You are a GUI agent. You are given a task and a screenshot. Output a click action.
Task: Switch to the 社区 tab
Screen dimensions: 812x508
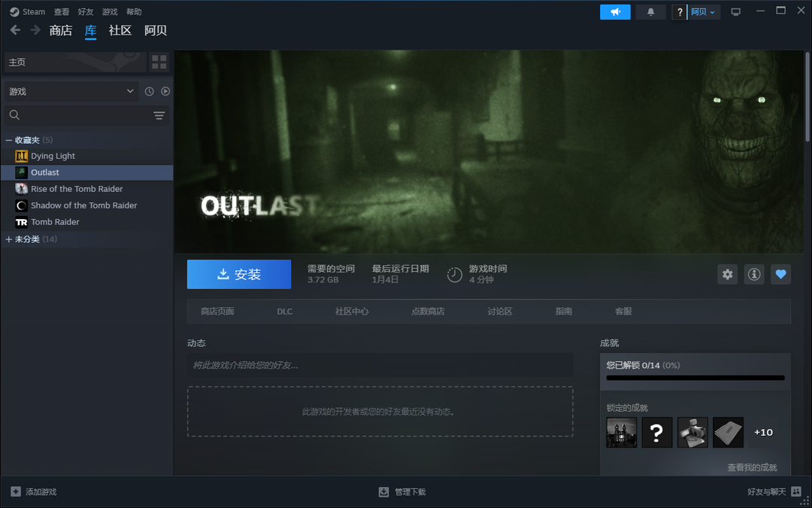[120, 30]
